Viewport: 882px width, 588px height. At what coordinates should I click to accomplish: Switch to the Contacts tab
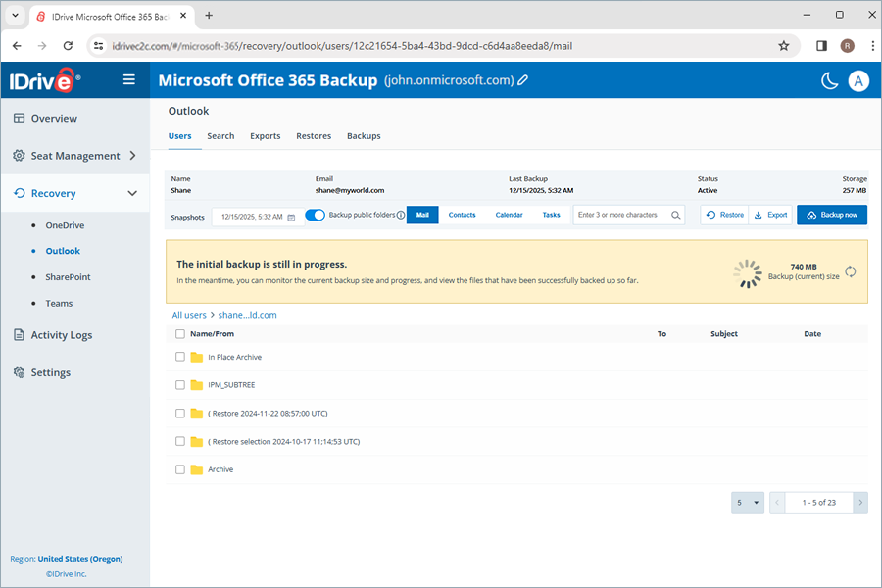462,216
